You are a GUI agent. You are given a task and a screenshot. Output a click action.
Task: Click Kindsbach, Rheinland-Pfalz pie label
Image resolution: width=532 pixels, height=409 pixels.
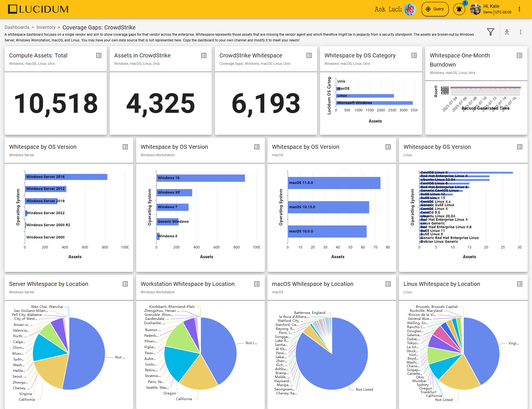(x=172, y=307)
